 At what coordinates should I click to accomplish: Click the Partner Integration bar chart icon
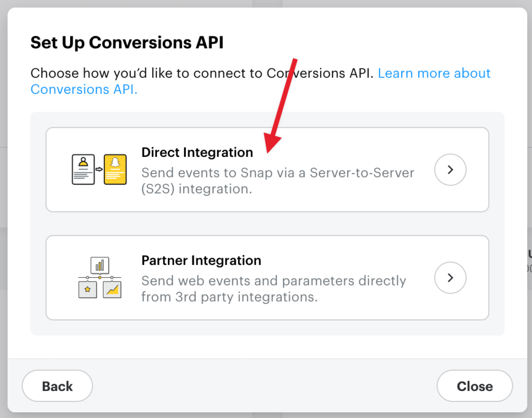[x=100, y=264]
